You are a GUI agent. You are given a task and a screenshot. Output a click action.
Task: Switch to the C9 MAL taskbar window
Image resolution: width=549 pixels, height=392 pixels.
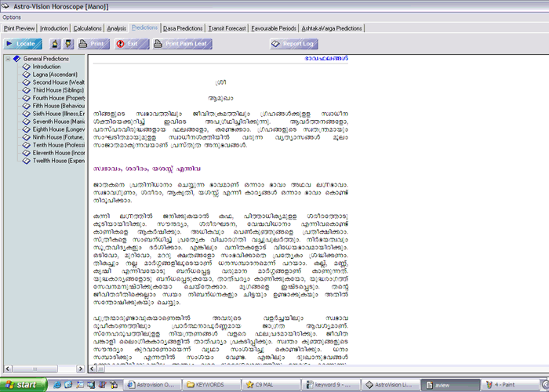[271, 385]
